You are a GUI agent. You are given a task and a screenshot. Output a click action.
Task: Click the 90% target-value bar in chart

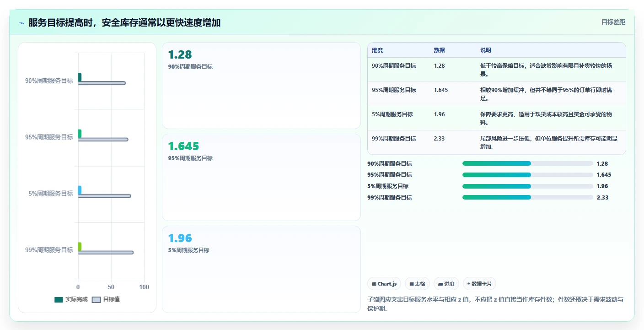[102, 83]
